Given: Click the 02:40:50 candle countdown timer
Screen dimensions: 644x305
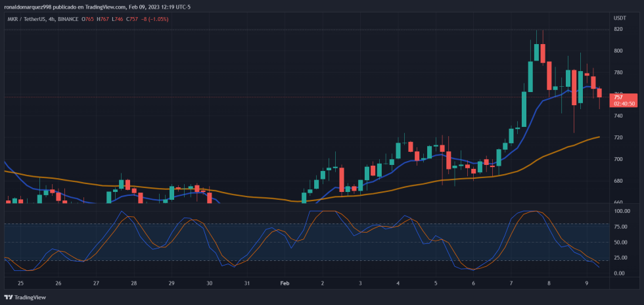Looking at the screenshot, I should [624, 104].
